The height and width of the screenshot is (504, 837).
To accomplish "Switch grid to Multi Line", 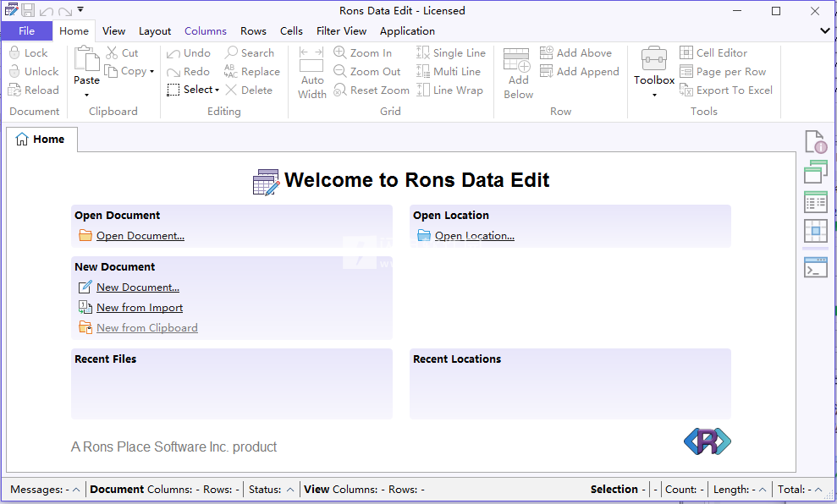I will point(449,72).
